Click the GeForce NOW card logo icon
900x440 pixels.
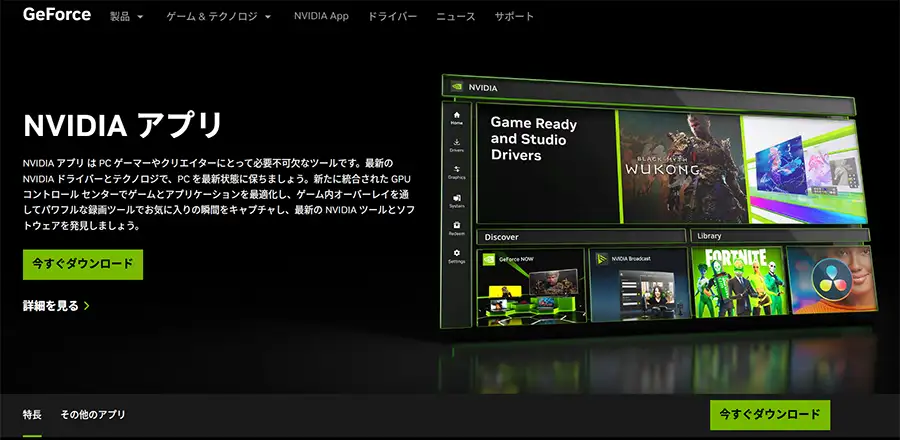point(488,259)
